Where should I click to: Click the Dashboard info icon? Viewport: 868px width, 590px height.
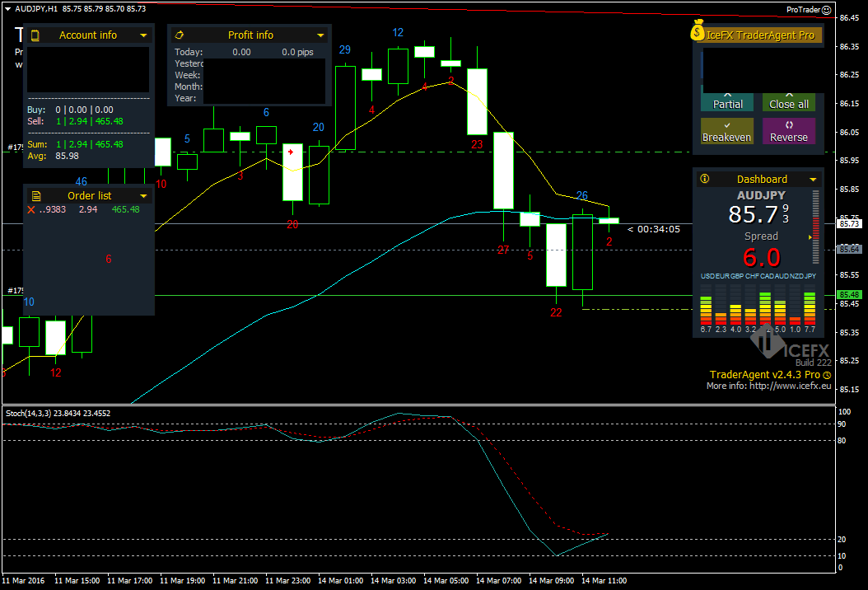[705, 178]
